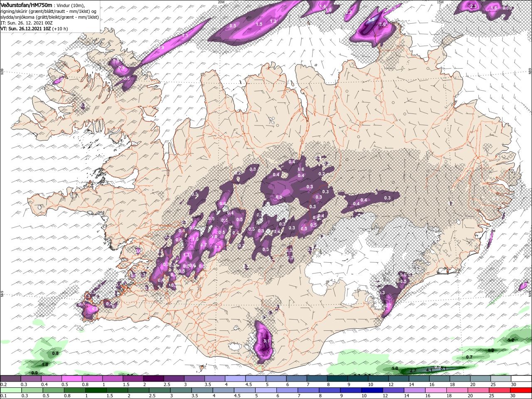The image size is (532, 399).
Task: Pick the dark teal swatch between 8 and 9 in the upper row
Action: [x=337, y=379]
